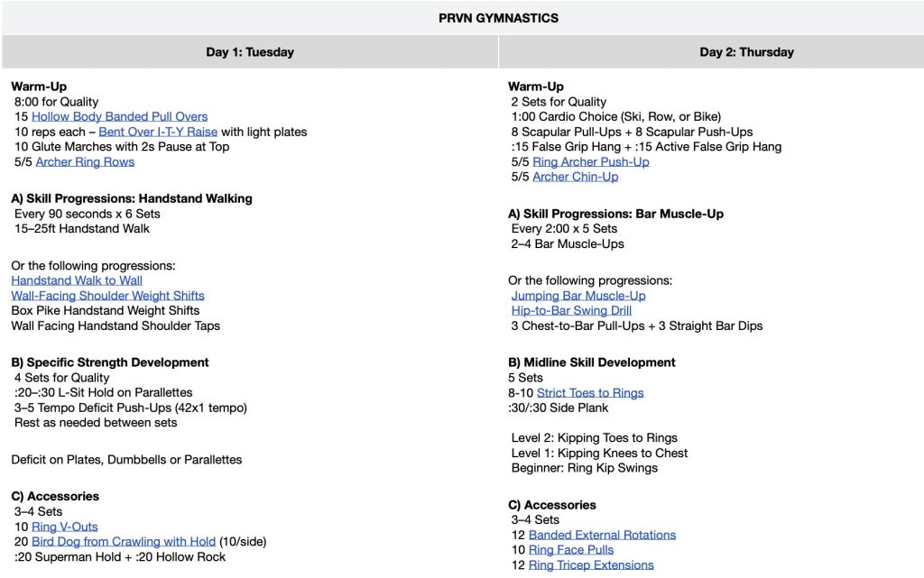Open Bird Dog from Crawling with Hold link
Screen dimensions: 924x578
point(124,542)
